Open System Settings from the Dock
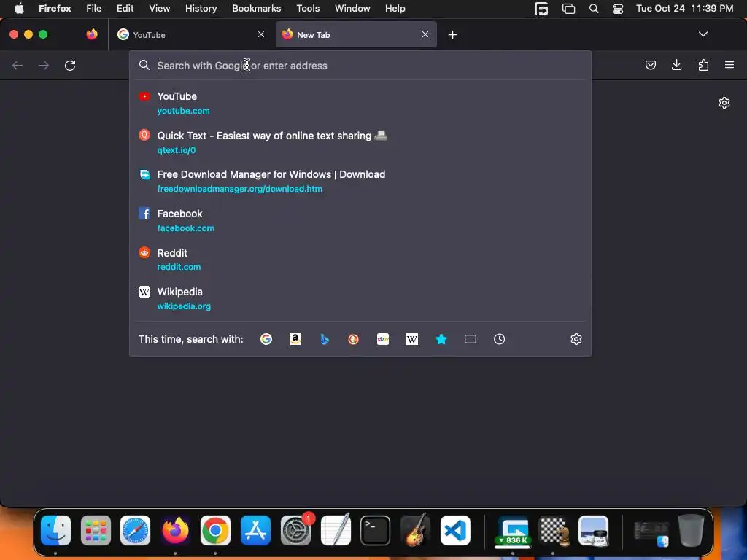 point(296,530)
